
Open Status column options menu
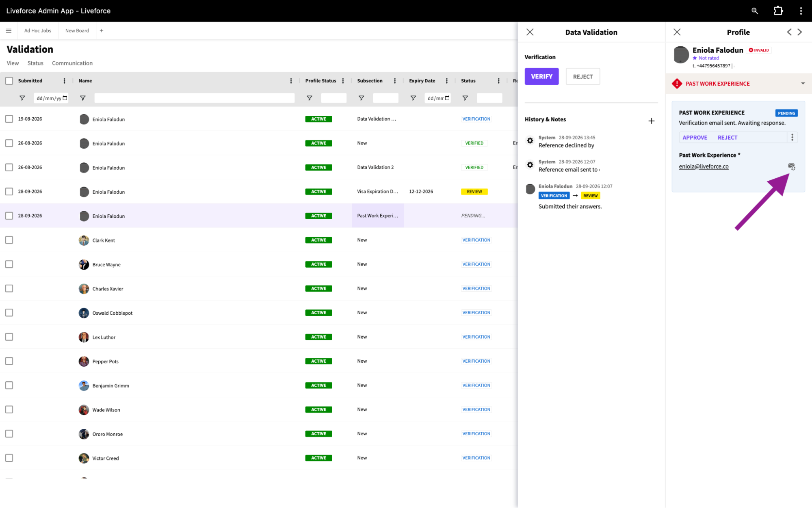499,81
